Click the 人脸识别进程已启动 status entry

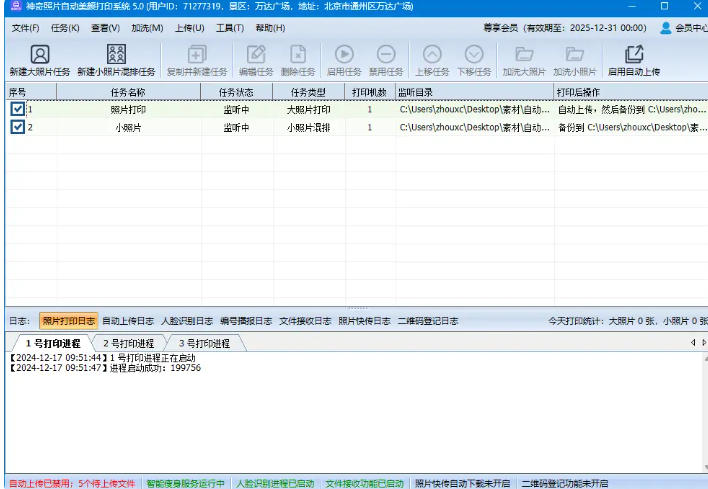275,483
